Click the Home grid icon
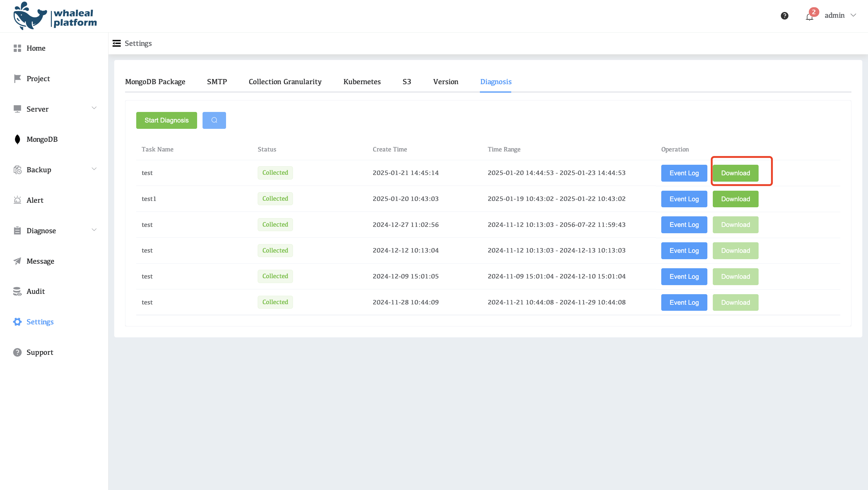Viewport: 868px width, 490px height. click(x=17, y=48)
